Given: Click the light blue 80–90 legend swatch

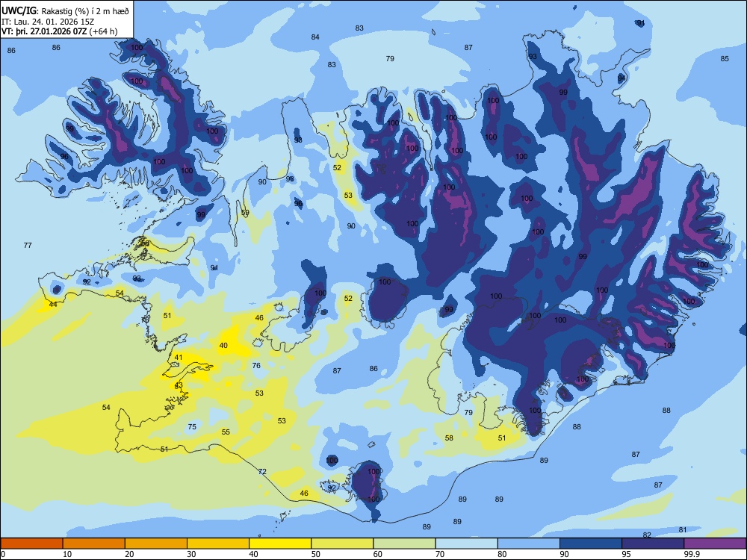Looking at the screenshot, I should (x=528, y=544).
